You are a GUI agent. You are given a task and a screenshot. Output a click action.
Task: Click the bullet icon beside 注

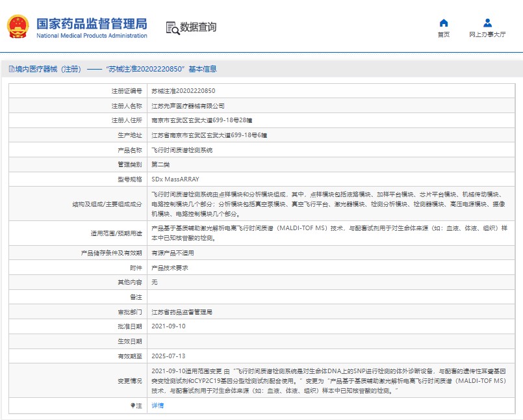click(x=133, y=405)
